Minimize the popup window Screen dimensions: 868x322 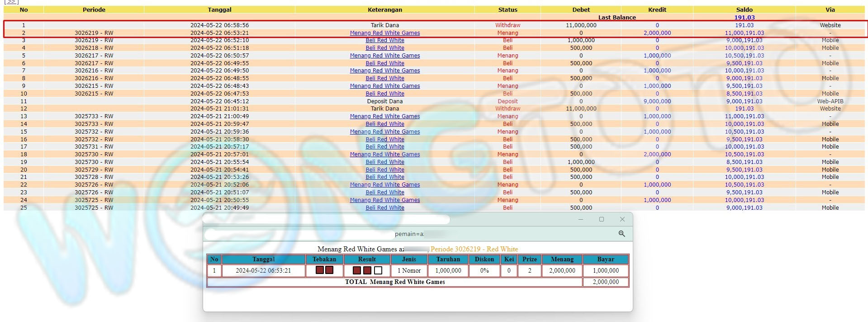click(580, 219)
